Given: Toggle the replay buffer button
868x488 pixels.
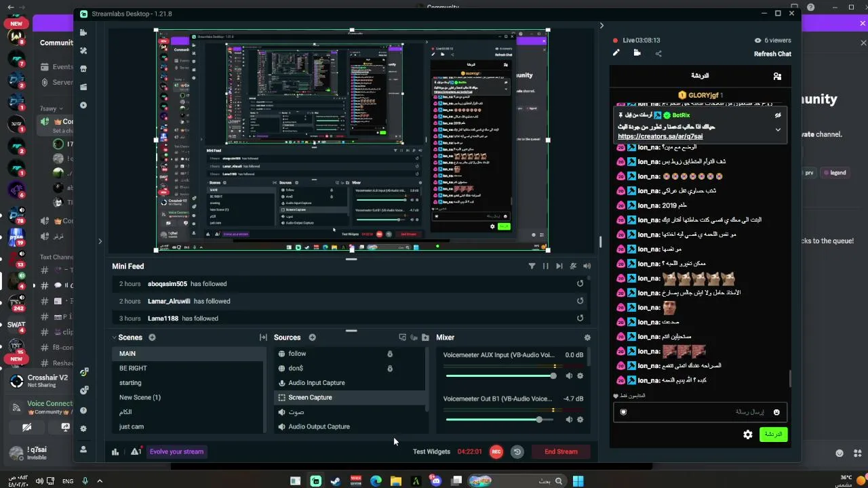Looking at the screenshot, I should click(517, 451).
